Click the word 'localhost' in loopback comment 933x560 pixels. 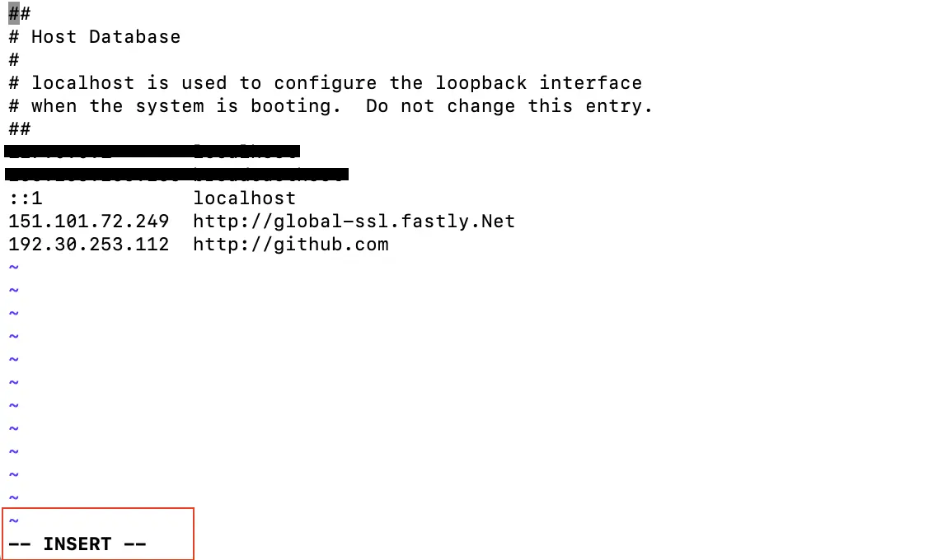82,82
